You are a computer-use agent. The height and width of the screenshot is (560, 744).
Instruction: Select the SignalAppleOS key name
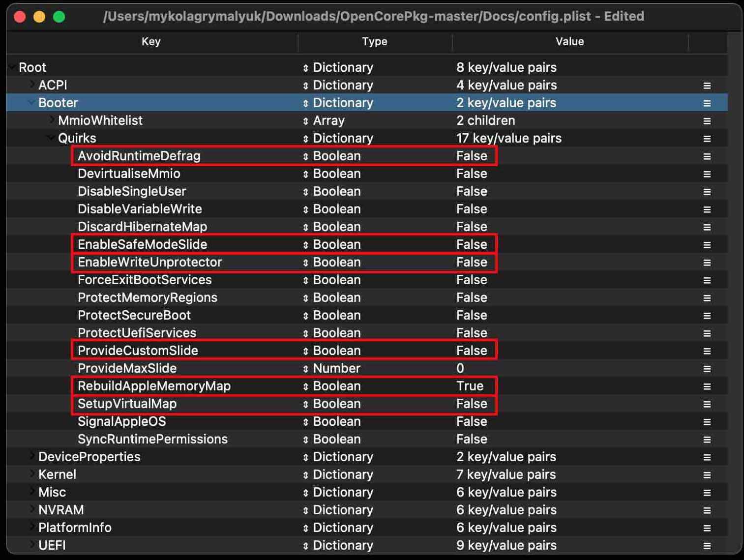pos(122,421)
